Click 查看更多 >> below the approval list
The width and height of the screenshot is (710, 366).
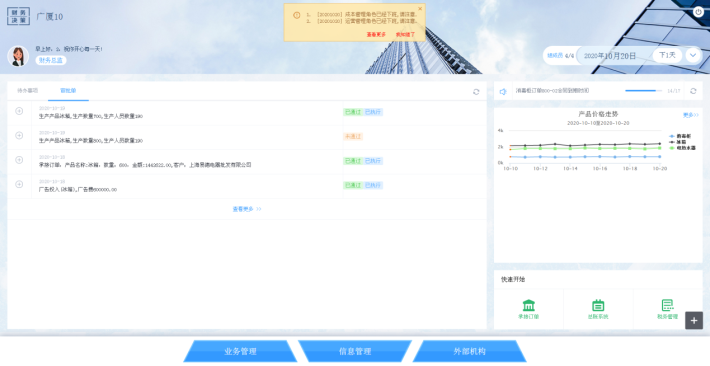click(x=247, y=209)
